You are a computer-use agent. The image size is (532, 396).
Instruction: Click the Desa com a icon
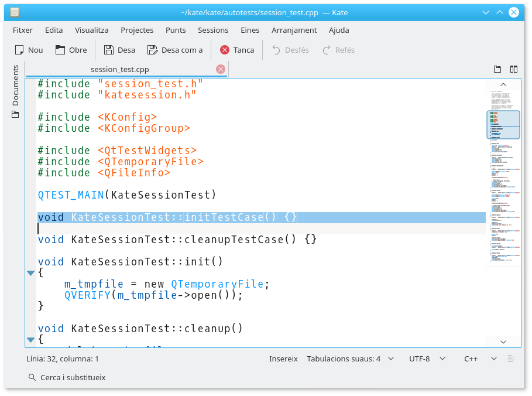point(153,50)
